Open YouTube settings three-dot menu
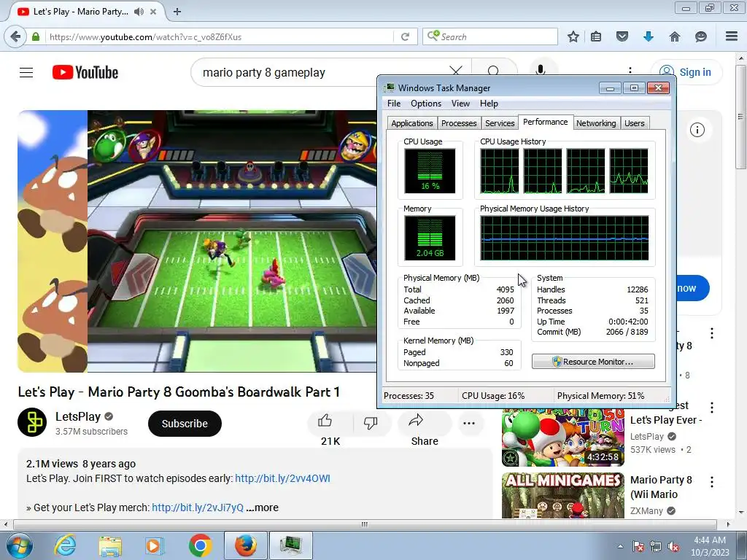The image size is (747, 560). coord(630,71)
